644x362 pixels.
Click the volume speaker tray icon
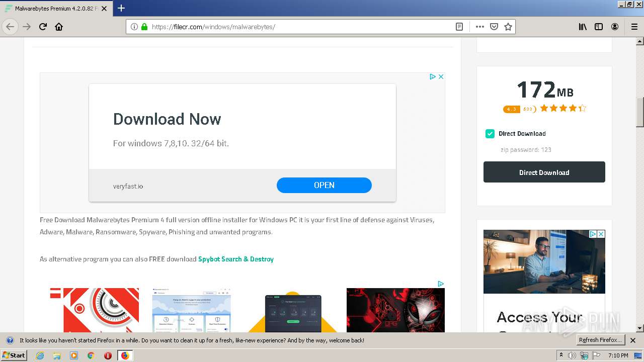(572, 355)
